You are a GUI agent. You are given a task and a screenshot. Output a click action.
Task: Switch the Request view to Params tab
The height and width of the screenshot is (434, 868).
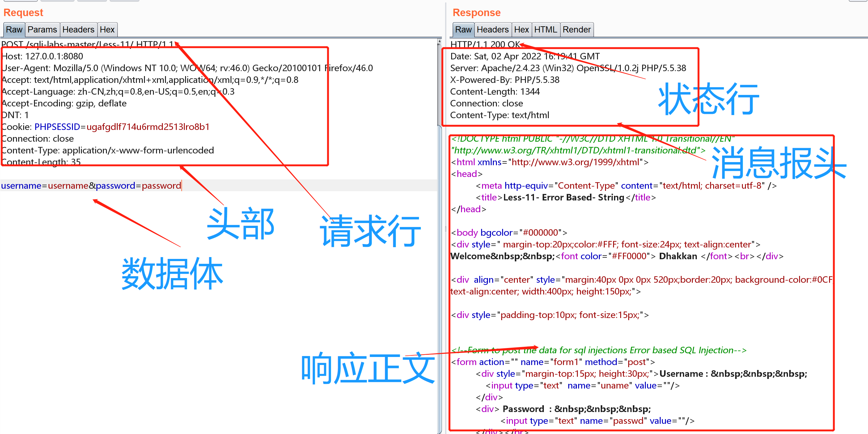42,30
